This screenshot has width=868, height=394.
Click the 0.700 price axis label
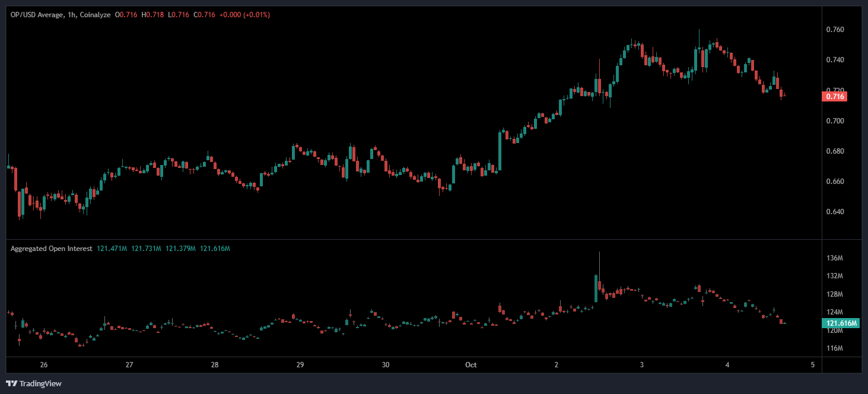[835, 121]
